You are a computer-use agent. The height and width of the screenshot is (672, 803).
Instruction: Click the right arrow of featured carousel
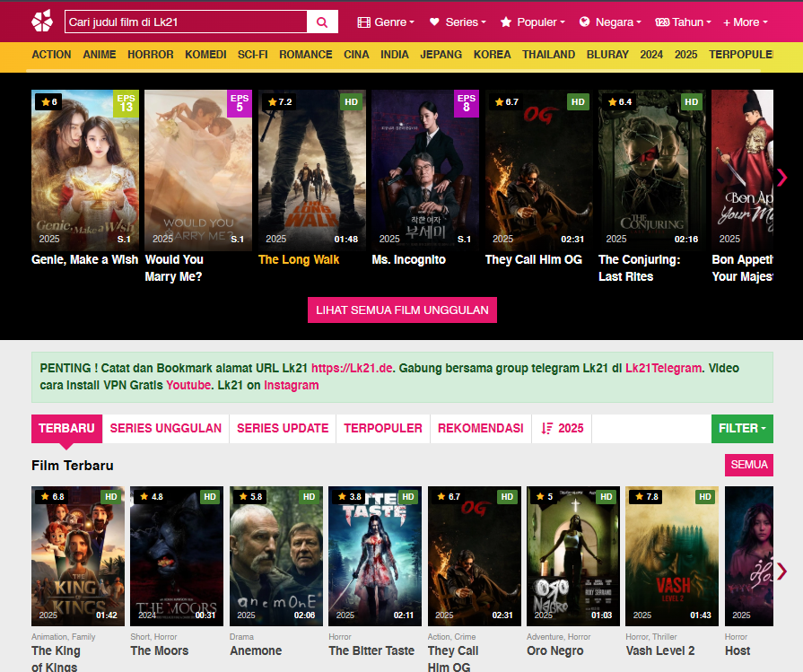[x=781, y=177]
